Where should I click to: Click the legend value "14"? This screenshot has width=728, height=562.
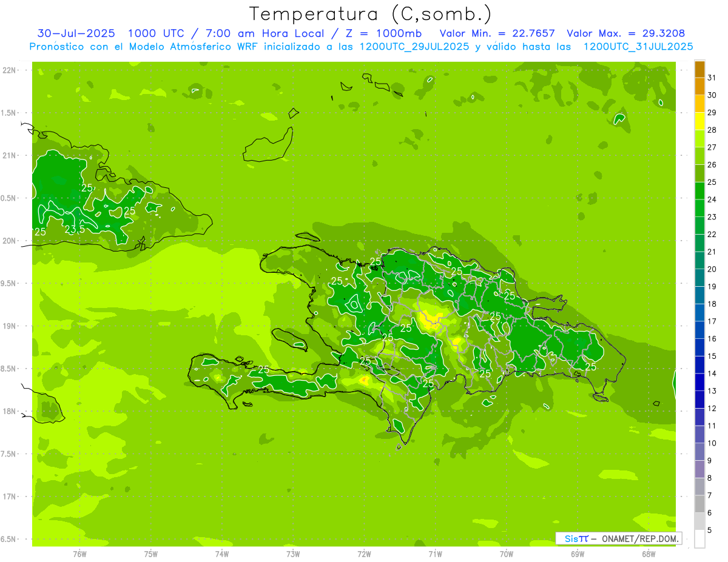pyautogui.click(x=712, y=373)
